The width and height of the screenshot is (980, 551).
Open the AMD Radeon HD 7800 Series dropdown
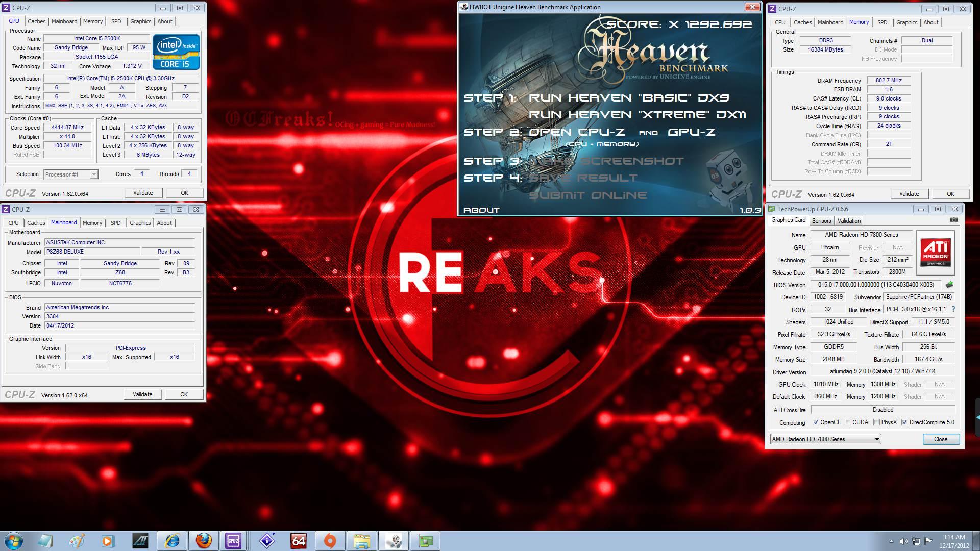point(825,439)
